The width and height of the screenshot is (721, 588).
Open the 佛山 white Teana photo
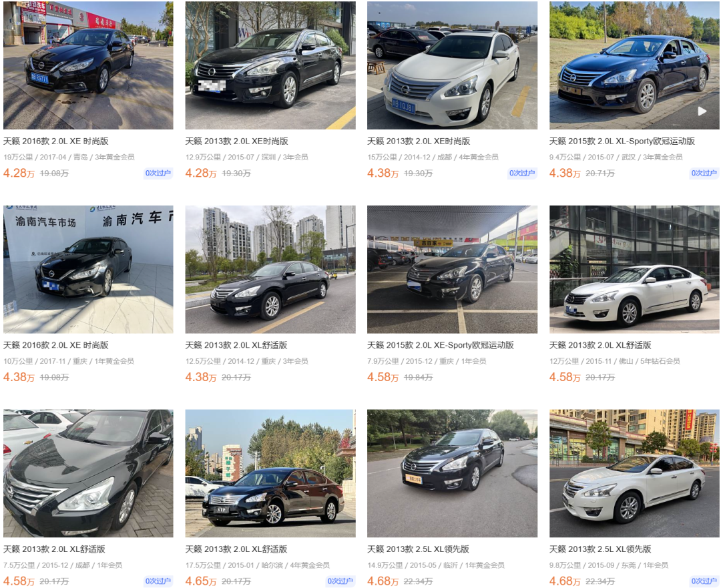[x=634, y=270]
